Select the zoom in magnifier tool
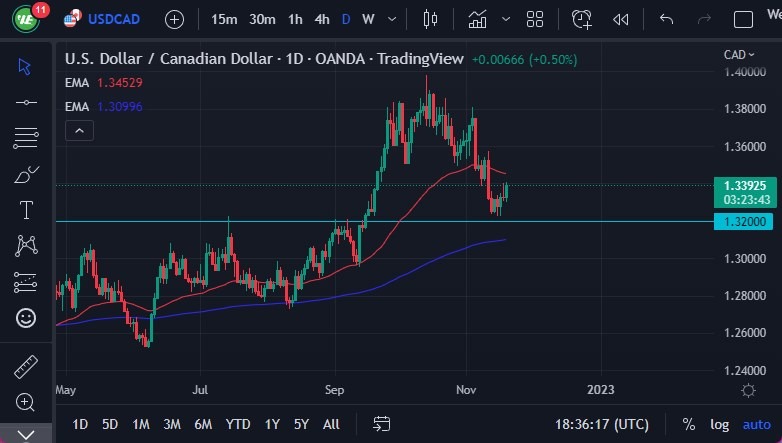 25,402
